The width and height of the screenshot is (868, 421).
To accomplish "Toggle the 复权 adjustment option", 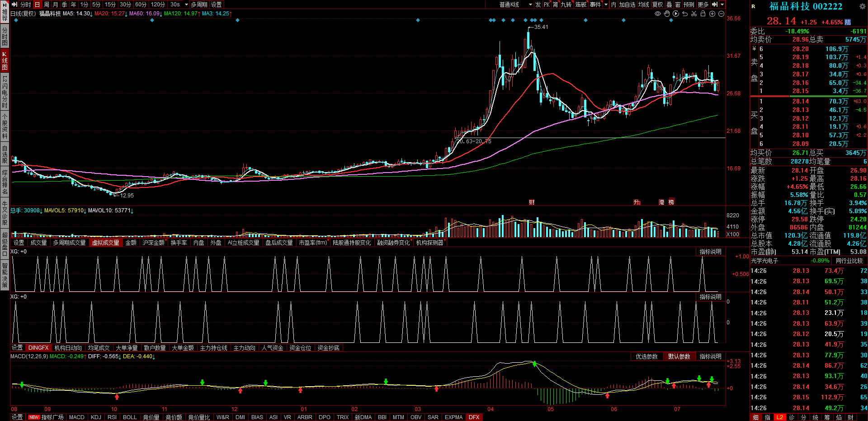I will click(x=657, y=5).
